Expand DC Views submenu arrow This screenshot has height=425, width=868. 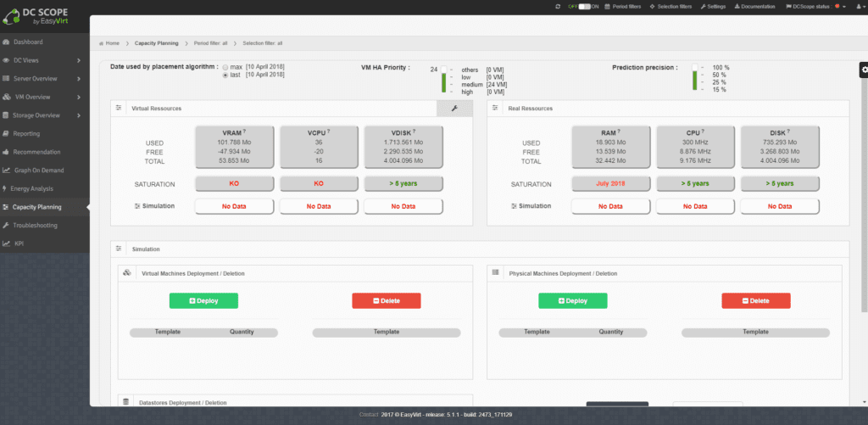click(x=79, y=60)
